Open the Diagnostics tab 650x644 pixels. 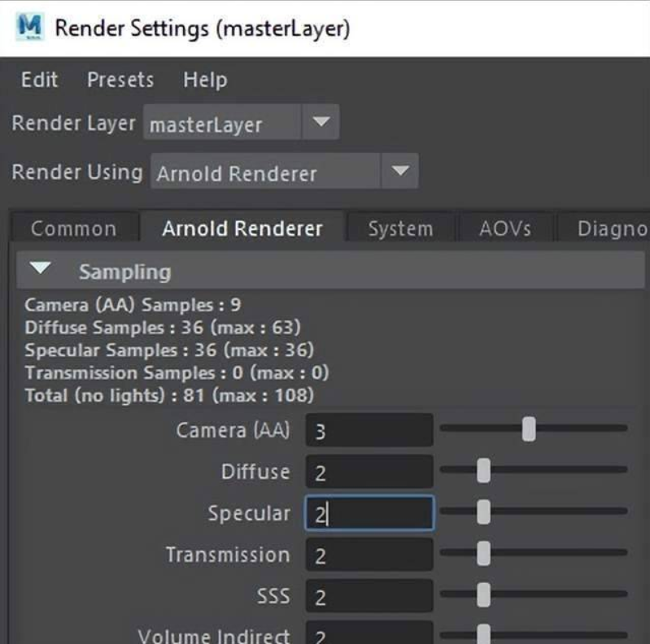click(612, 229)
